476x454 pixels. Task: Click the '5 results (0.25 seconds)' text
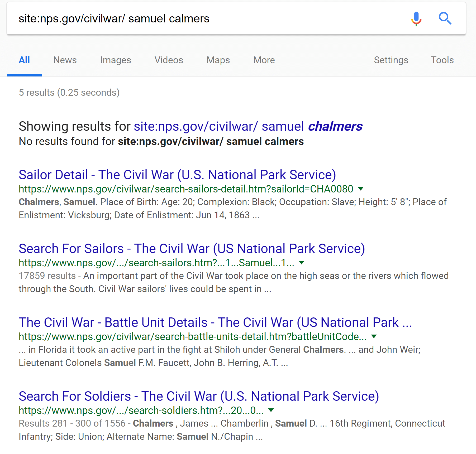click(69, 93)
